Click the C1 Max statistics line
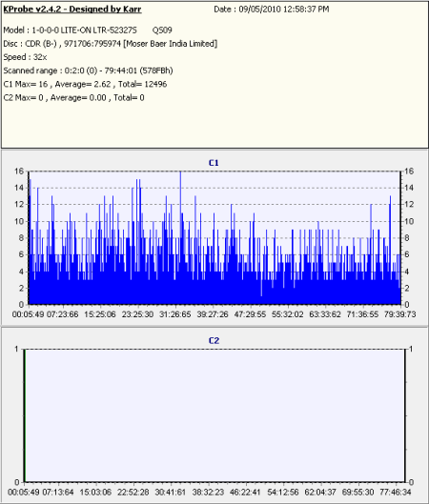Screen dimensions: 429x504 click(85, 84)
